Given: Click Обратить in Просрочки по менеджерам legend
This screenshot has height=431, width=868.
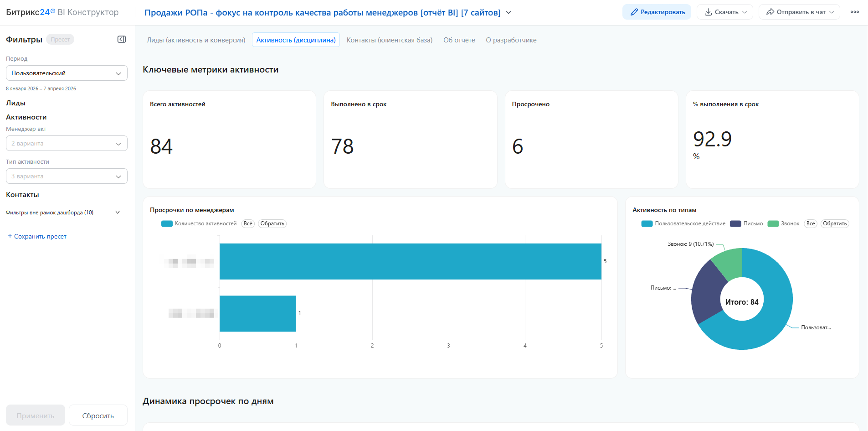Looking at the screenshot, I should point(272,223).
